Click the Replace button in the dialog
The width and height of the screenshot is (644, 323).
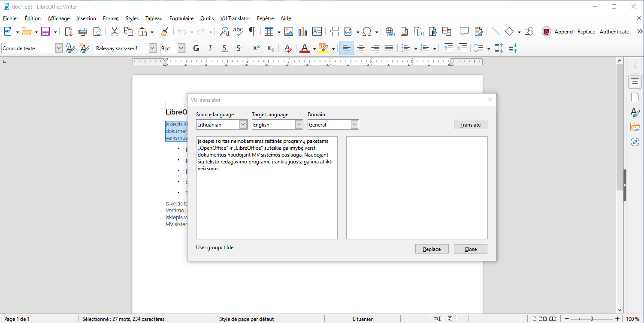[x=432, y=249]
